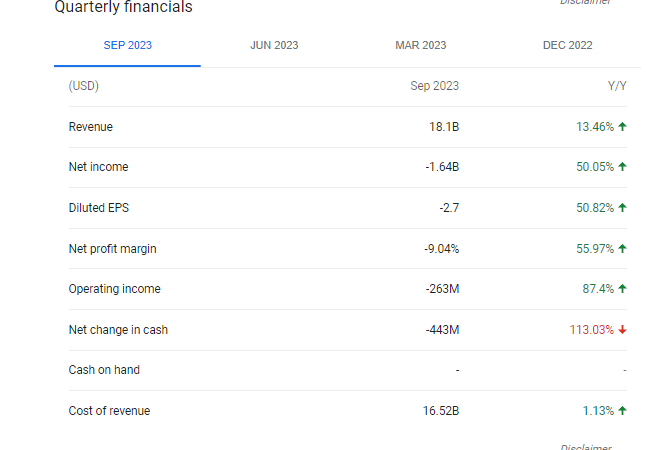The height and width of the screenshot is (450, 659).
Task: Click the up arrow next to 50.05%
Action: click(x=622, y=167)
